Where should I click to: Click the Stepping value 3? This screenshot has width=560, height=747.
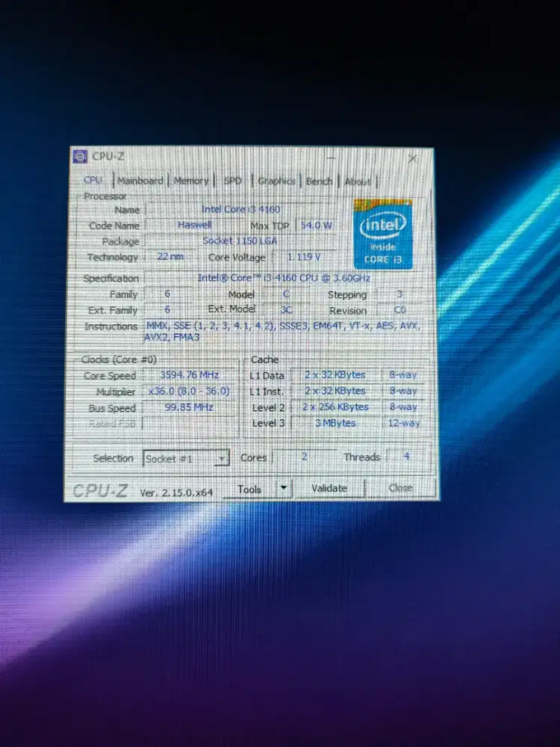[x=399, y=294]
